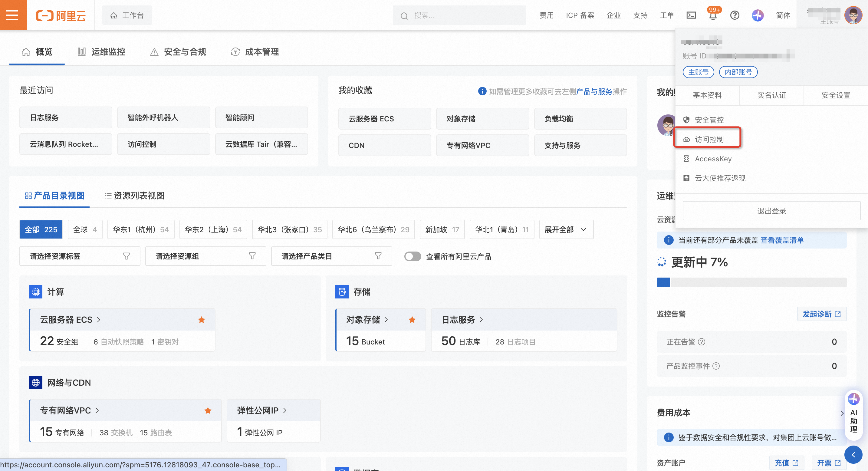
Task: Click the user avatar in top right
Action: pyautogui.click(x=853, y=15)
